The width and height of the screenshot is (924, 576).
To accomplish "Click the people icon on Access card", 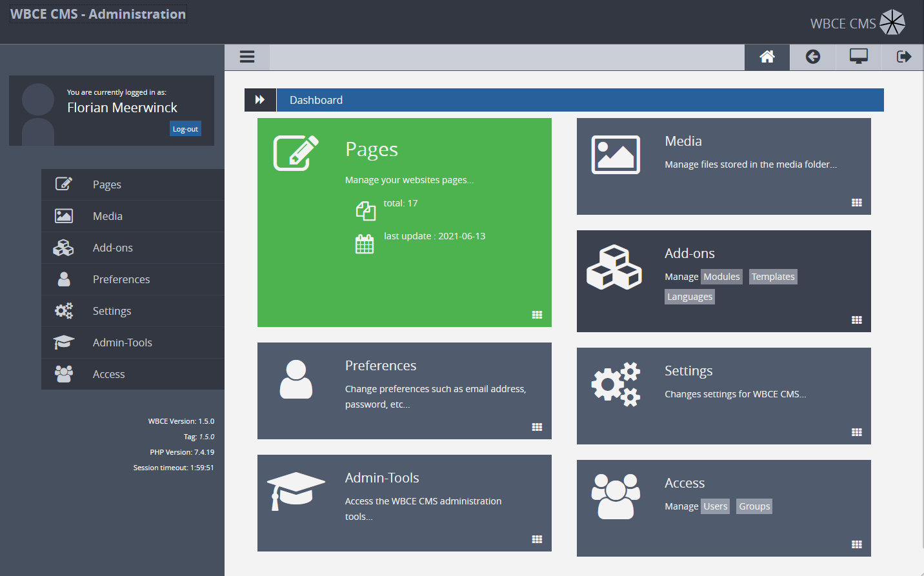I will click(x=616, y=497).
